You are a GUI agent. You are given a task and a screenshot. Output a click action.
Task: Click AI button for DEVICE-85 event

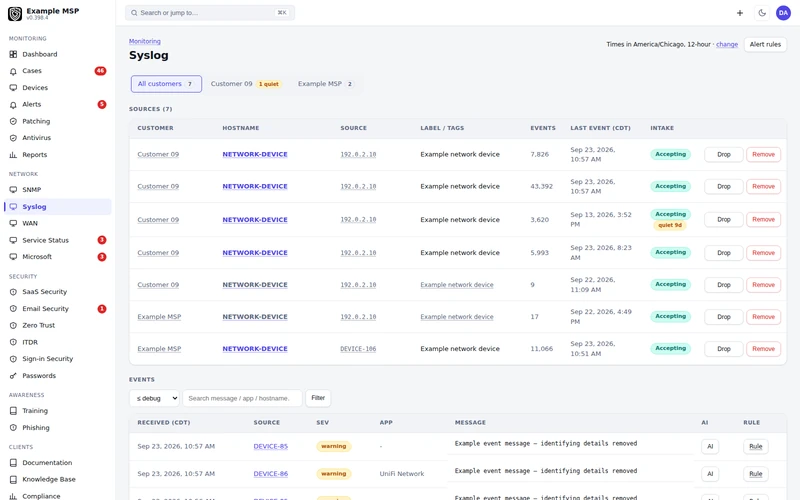(710, 446)
